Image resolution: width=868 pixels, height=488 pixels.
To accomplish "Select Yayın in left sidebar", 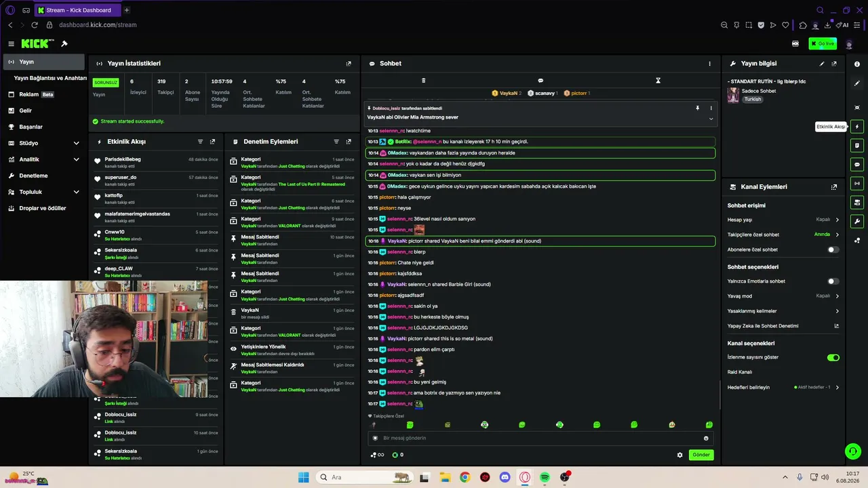I will [43, 62].
